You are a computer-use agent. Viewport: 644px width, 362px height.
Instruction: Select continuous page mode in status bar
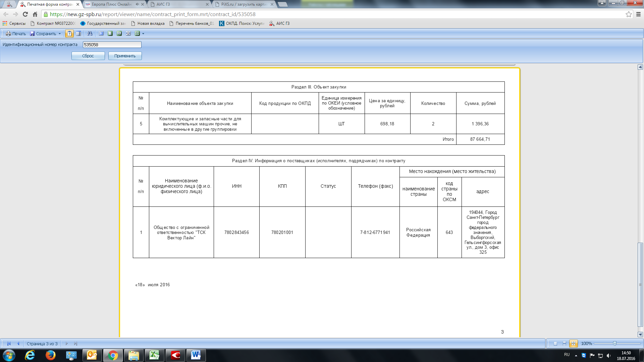tap(565, 344)
